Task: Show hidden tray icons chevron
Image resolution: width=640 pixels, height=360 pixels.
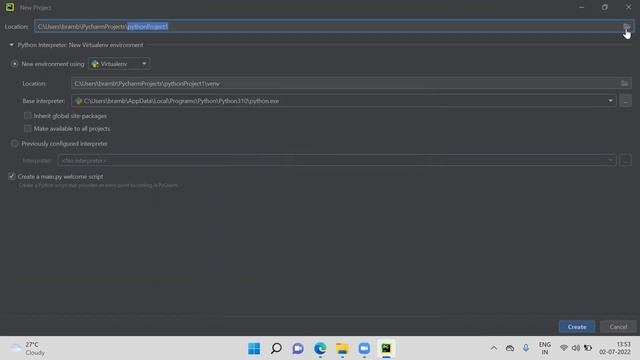Action: (x=494, y=348)
